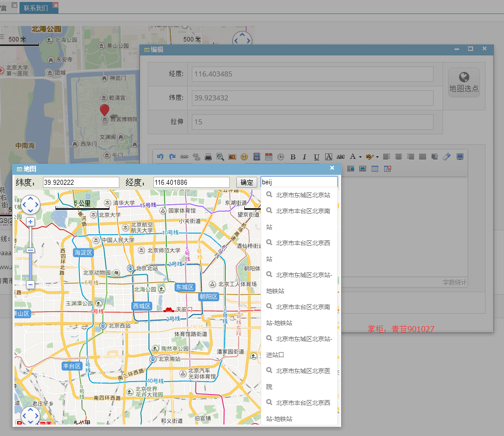504x436 pixels.
Task: Toggle underline formatting in editor
Action: (317, 157)
